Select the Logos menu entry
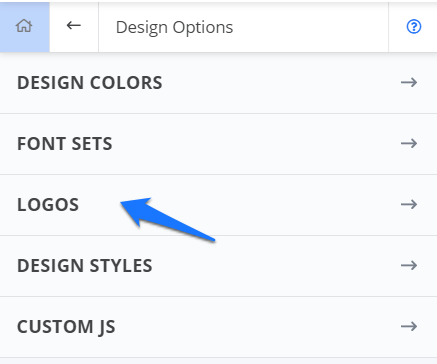The width and height of the screenshot is (437, 364). (48, 205)
